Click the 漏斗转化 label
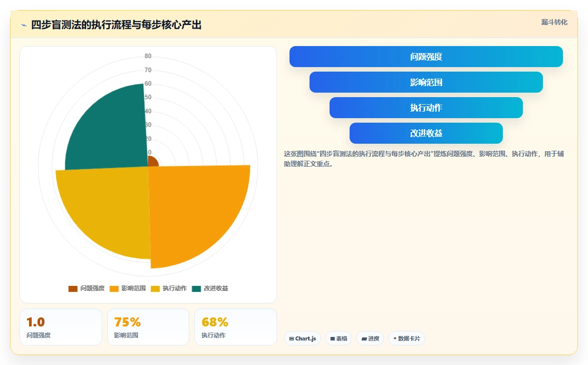Screen dimensions: 588x365 tap(554, 22)
